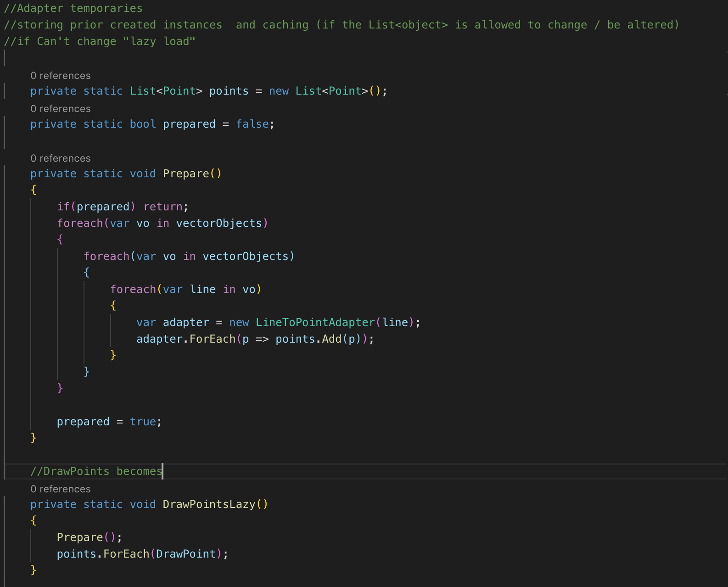Screen dimensions: 728x587
Task: Click the 'Prepare();' call inside DrawPointsLazy
Action: point(90,537)
